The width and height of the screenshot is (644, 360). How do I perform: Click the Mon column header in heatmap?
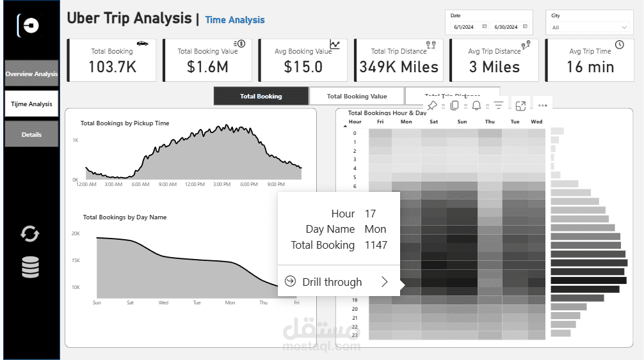pos(407,121)
